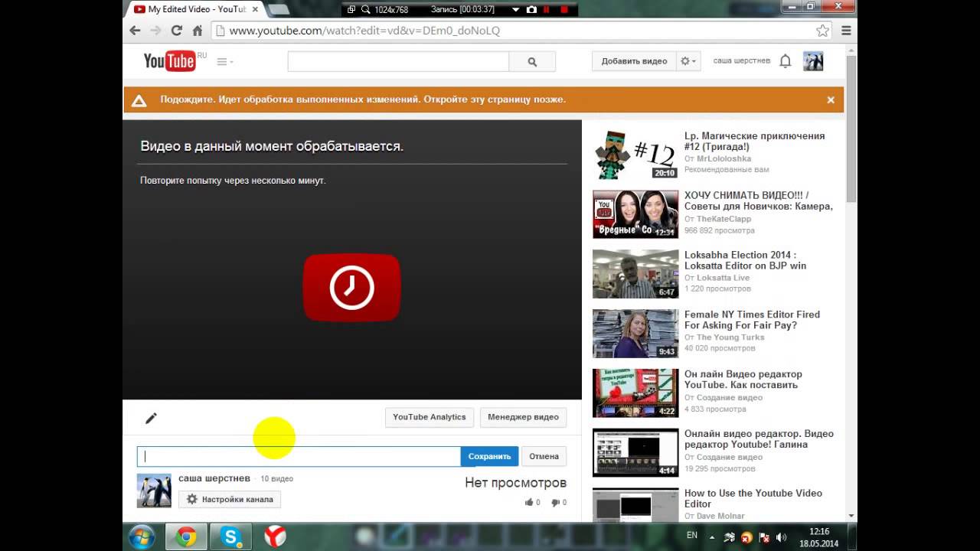
Task: Select the My Edited Video - YouTube tab
Action: (195, 9)
